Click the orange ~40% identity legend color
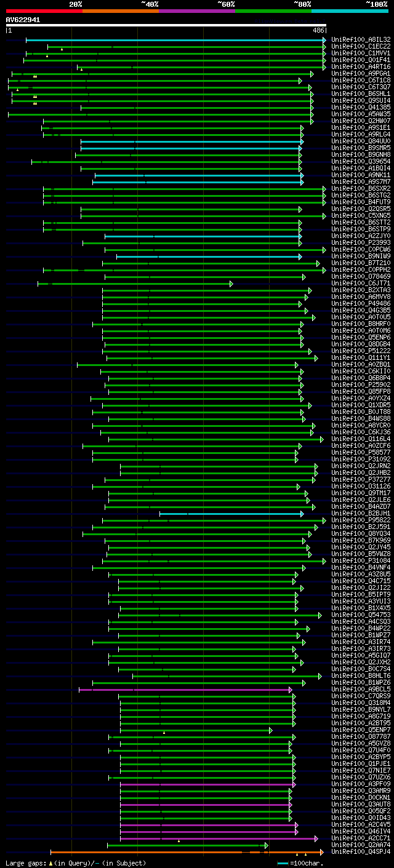Screen dimensions: 394x868 tap(120, 11)
